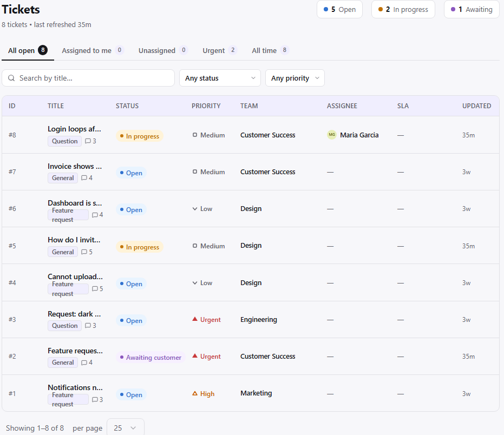Open ticket titled Invoice shows ...
Image resolution: width=504 pixels, height=435 pixels.
[75, 166]
